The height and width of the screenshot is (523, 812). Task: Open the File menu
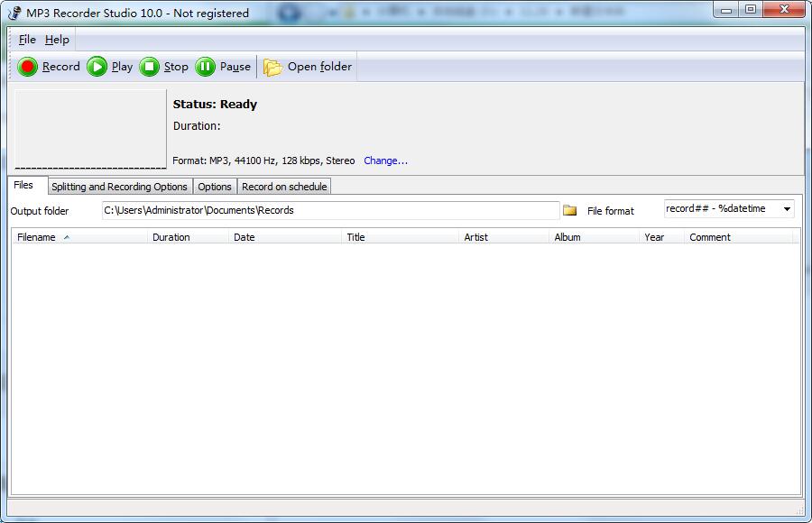pyautogui.click(x=27, y=40)
